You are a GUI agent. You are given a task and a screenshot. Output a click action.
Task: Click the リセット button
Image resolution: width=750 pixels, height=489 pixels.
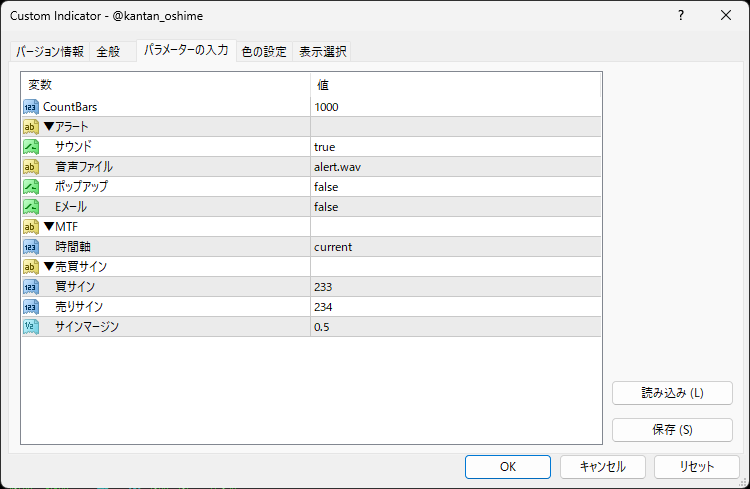696,467
